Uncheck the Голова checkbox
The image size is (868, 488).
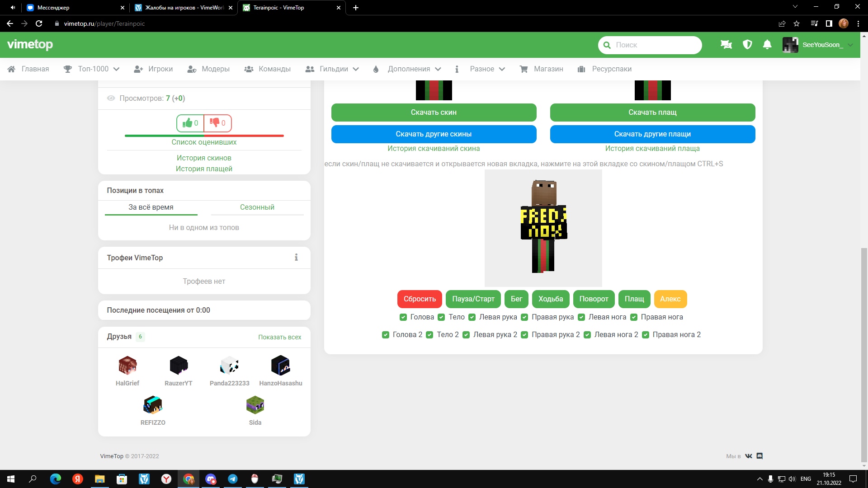pos(403,317)
